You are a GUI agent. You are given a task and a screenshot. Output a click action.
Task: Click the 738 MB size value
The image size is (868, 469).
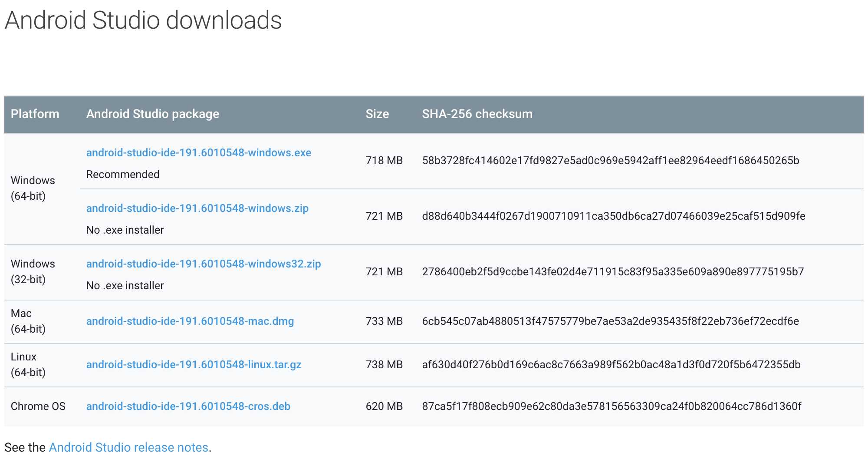pos(385,365)
